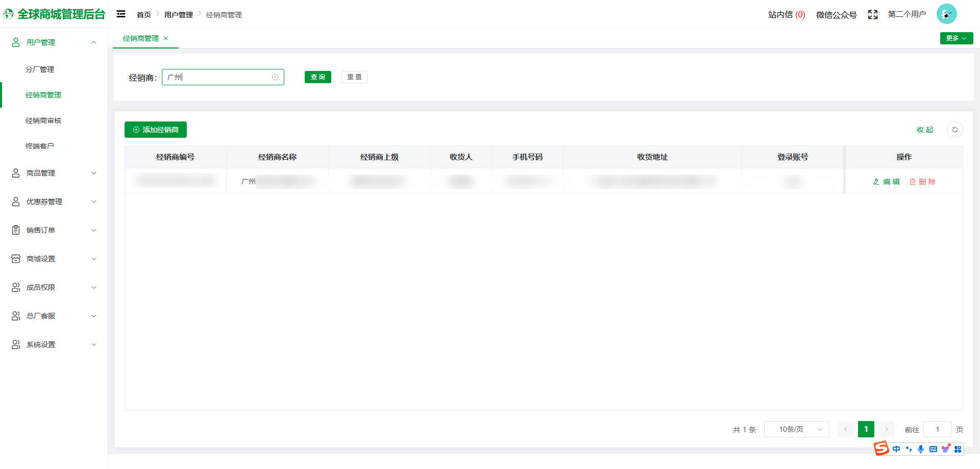Refresh the dealer table with the circular icon
The height and width of the screenshot is (469, 980).
[x=954, y=130]
